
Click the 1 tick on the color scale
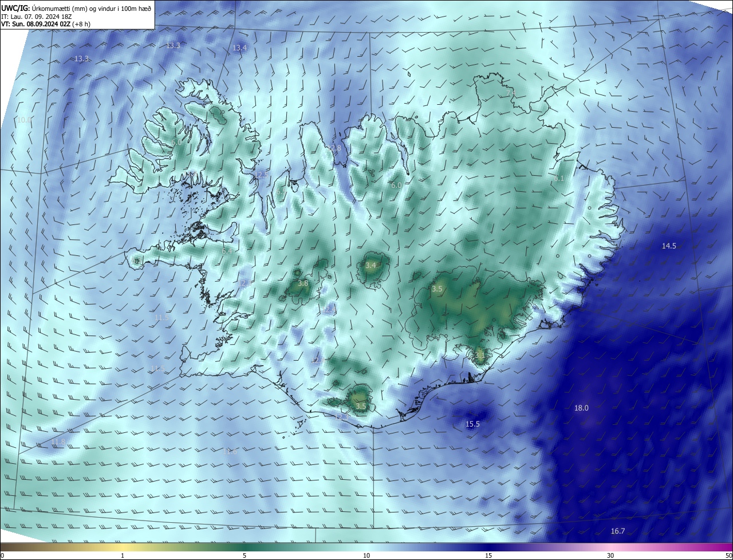click(x=123, y=555)
